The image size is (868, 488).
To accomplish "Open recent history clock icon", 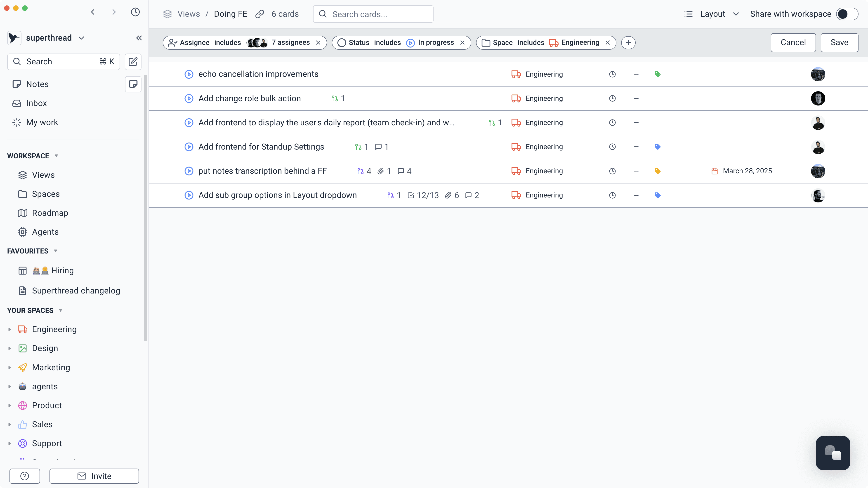I will click(135, 12).
